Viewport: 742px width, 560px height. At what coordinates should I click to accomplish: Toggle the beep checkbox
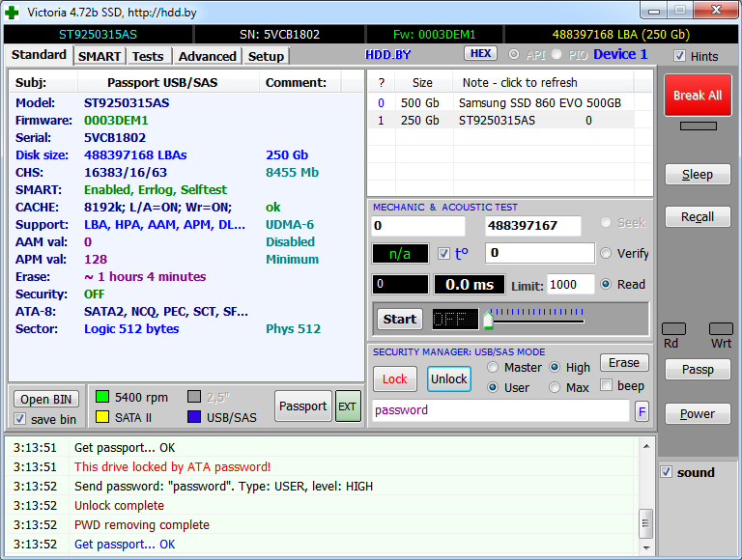point(606,385)
